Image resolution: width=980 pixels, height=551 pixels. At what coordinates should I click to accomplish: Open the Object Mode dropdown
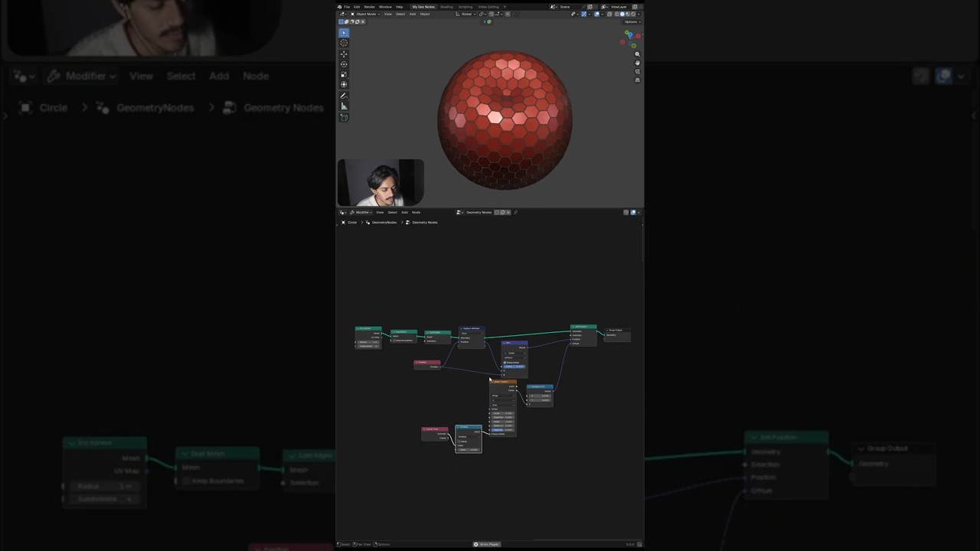[364, 14]
